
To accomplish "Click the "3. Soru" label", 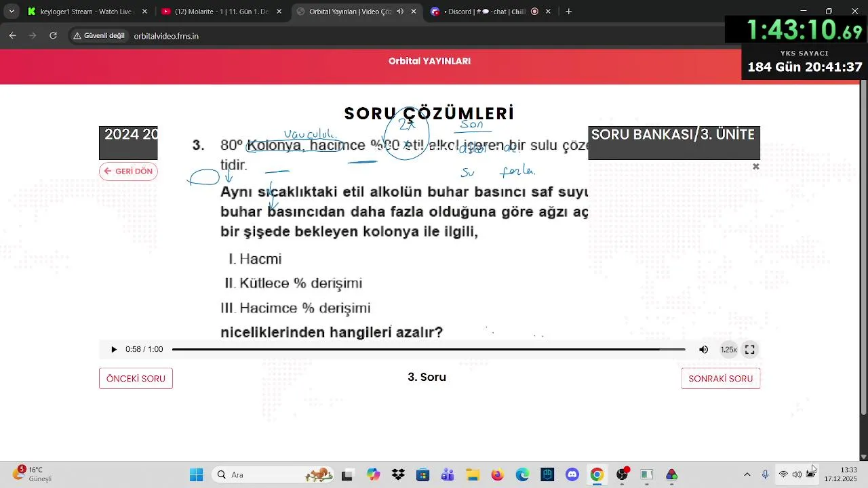I will 427,377.
